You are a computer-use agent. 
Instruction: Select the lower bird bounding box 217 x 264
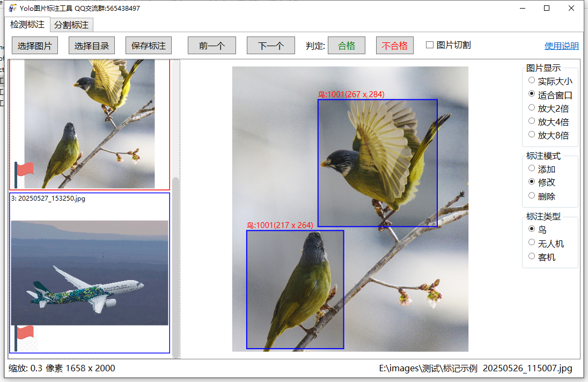(295, 289)
